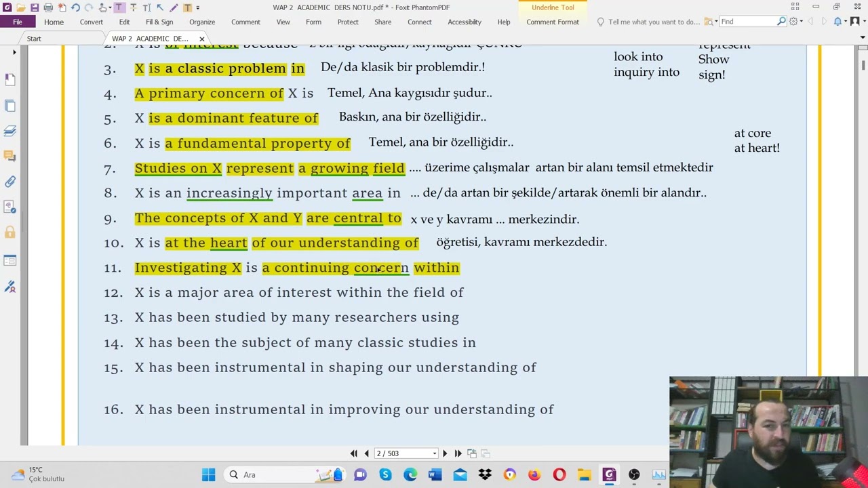
Task: Open Microsoft Edge from the taskbar
Action: [x=410, y=474]
